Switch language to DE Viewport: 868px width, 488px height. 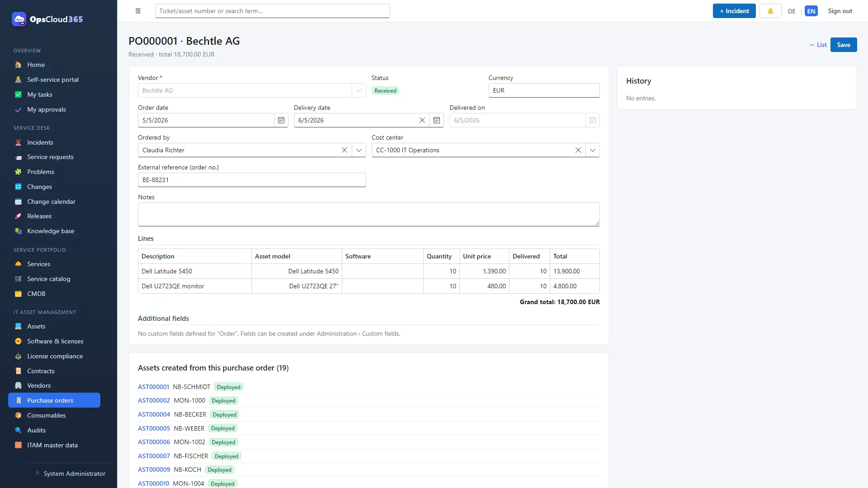pyautogui.click(x=792, y=11)
